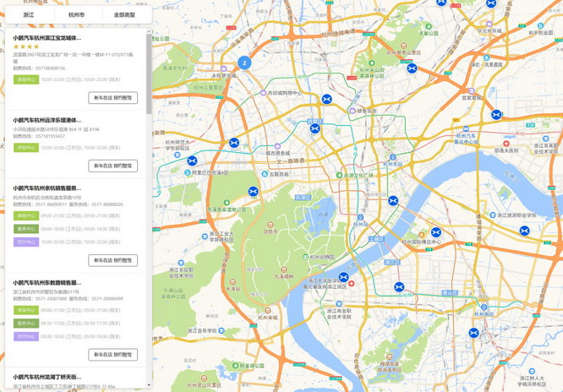
Task: Open the 浙江 province dropdown
Action: click(x=30, y=15)
